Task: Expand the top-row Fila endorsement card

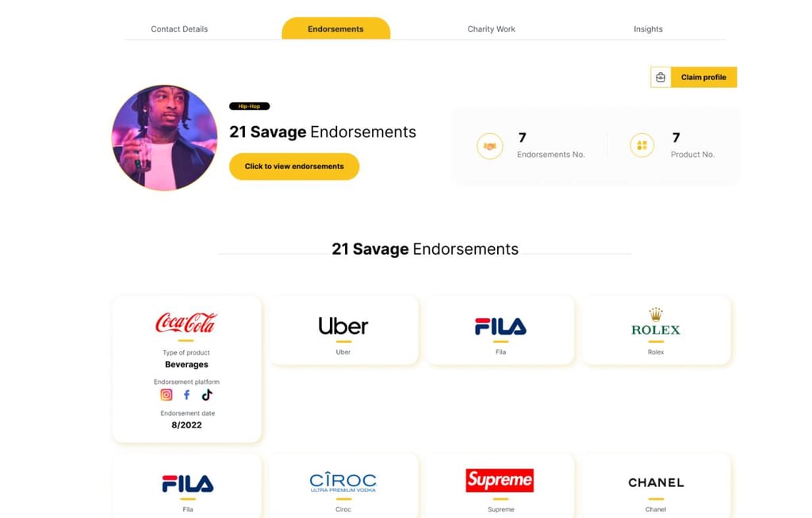Action: click(500, 331)
